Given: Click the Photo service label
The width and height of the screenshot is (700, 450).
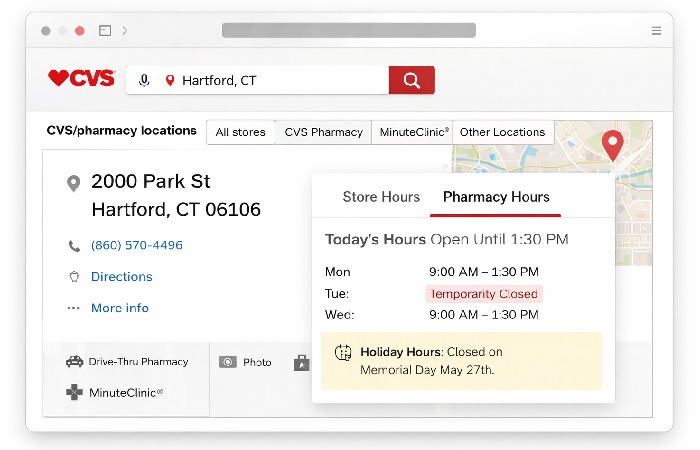Looking at the screenshot, I should pyautogui.click(x=257, y=362).
